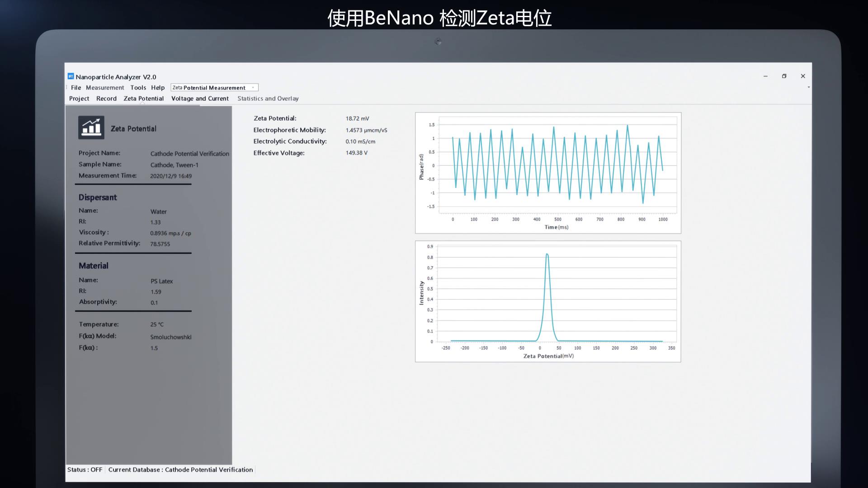The height and width of the screenshot is (488, 868).
Task: Click the Current Database status bar text
Action: tap(181, 469)
